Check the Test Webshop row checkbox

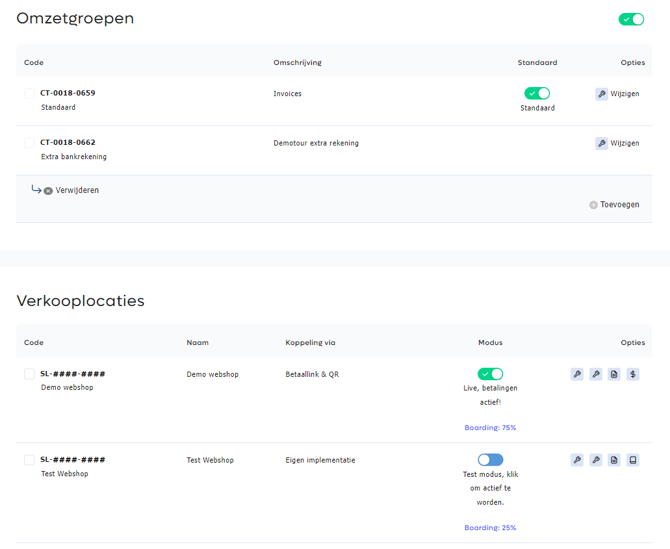pos(29,460)
